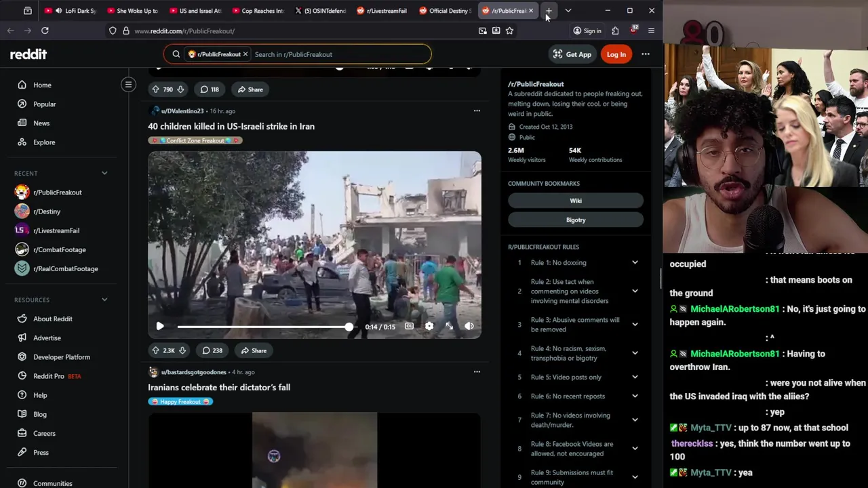
Task: Click the Conflict Zone Freakout flair
Action: [x=195, y=140]
